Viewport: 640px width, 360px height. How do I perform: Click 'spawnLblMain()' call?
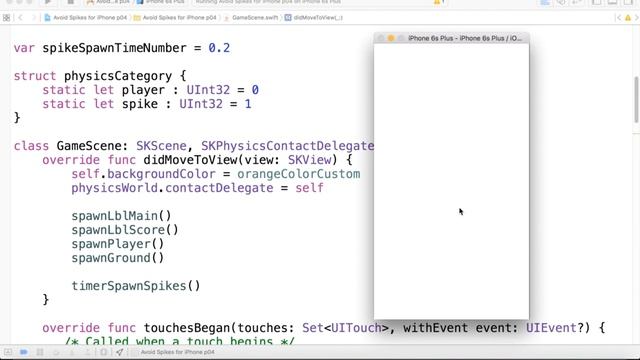pyautogui.click(x=122, y=216)
